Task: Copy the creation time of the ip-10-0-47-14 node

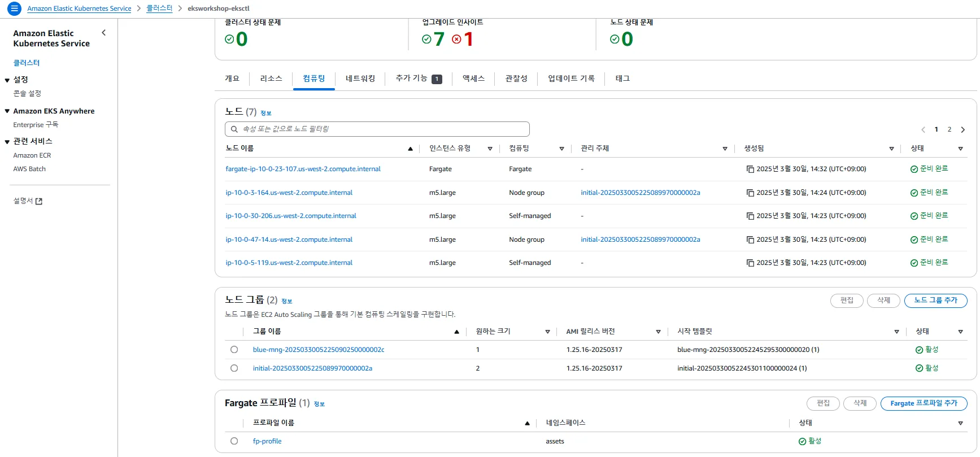Action: [x=750, y=240]
